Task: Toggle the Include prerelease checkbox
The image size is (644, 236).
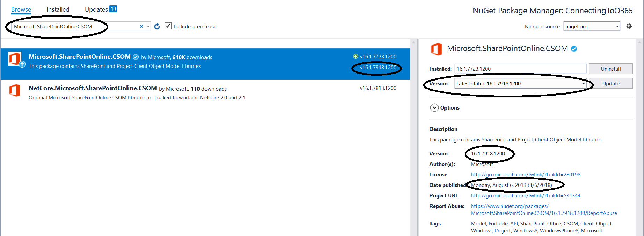Action: pyautogui.click(x=168, y=26)
